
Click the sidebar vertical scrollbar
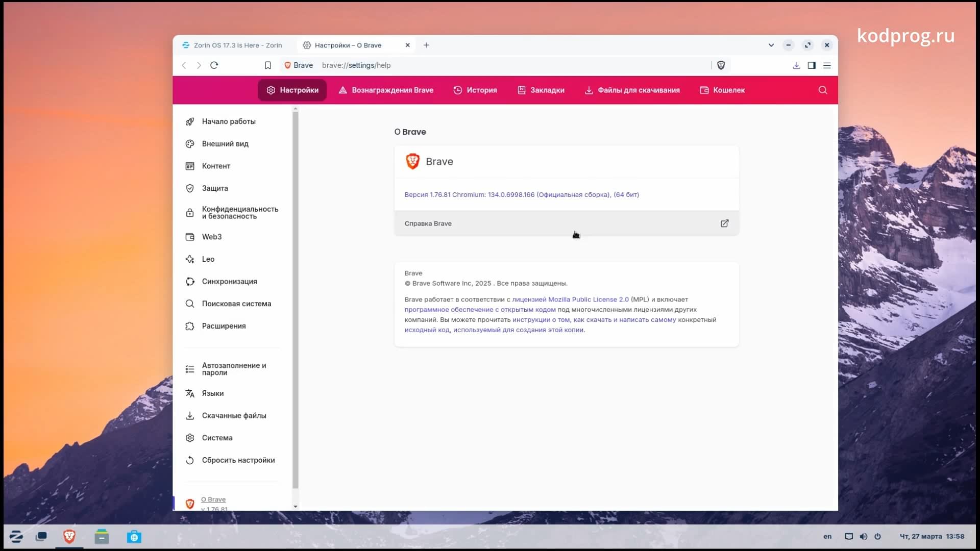click(296, 301)
